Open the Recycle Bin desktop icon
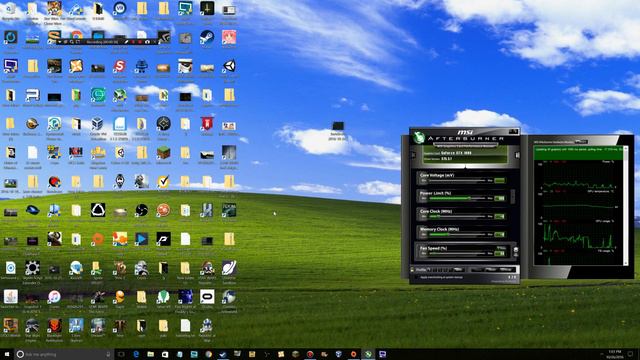 click(x=10, y=9)
